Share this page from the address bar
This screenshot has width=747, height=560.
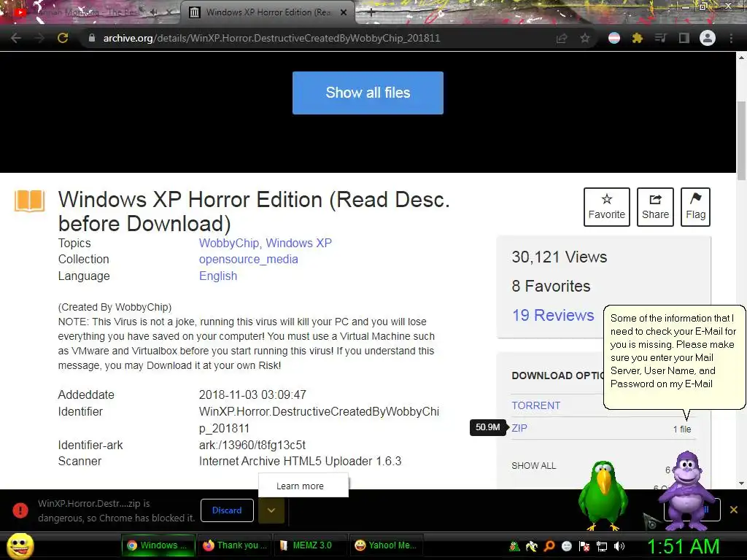point(562,38)
